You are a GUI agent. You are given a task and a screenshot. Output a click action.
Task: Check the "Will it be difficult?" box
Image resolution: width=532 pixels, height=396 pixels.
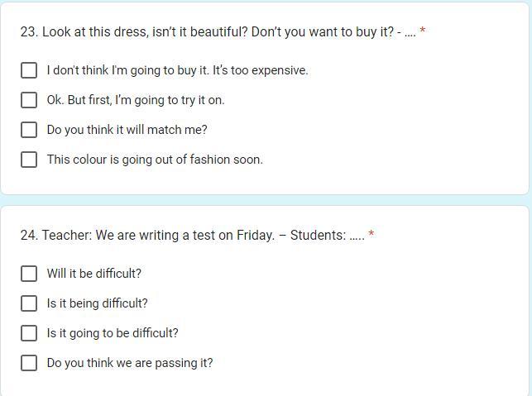[x=29, y=274]
